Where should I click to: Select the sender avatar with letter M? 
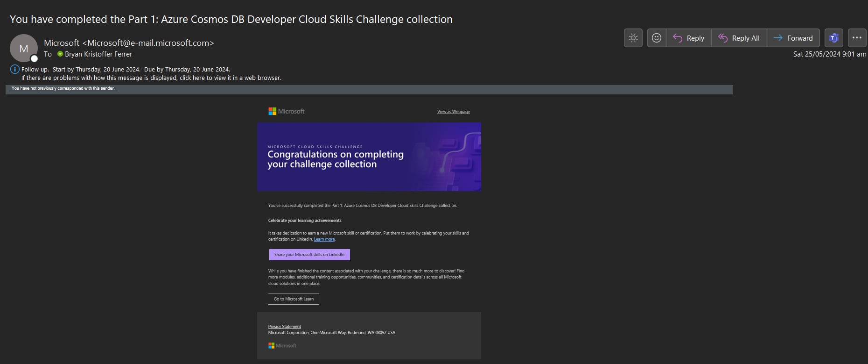[23, 48]
